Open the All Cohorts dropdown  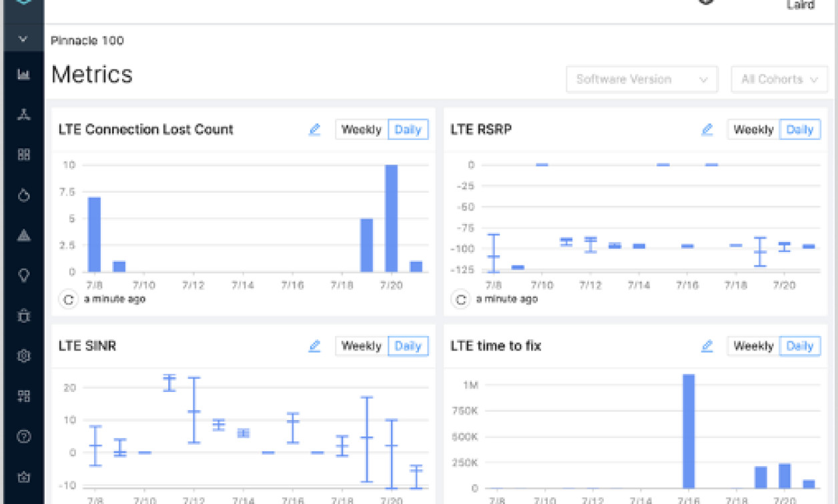[779, 79]
